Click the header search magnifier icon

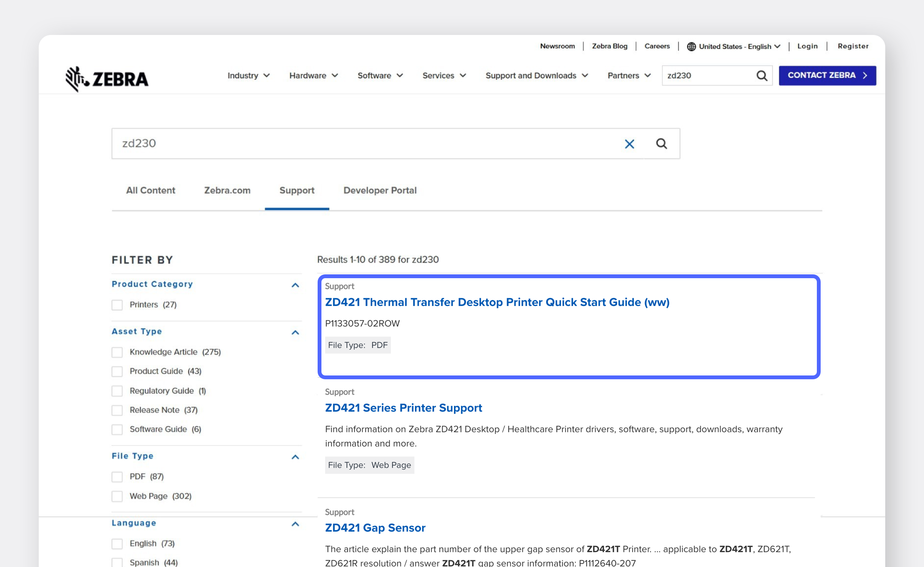(x=761, y=76)
